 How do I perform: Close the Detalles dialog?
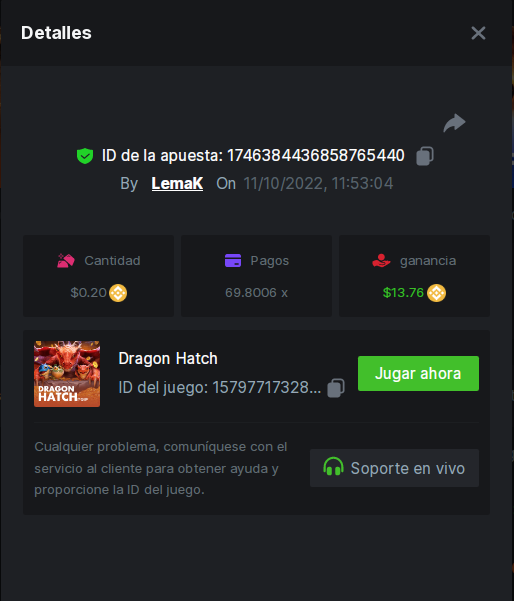click(x=478, y=33)
